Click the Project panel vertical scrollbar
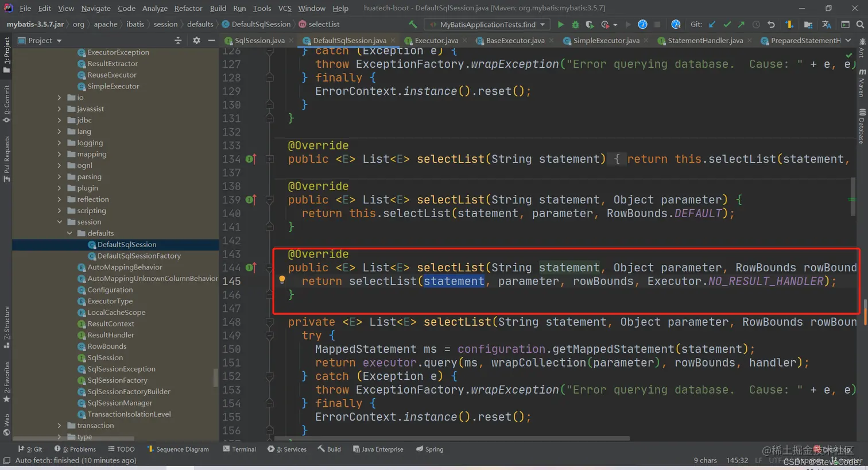The width and height of the screenshot is (868, 470). click(215, 377)
